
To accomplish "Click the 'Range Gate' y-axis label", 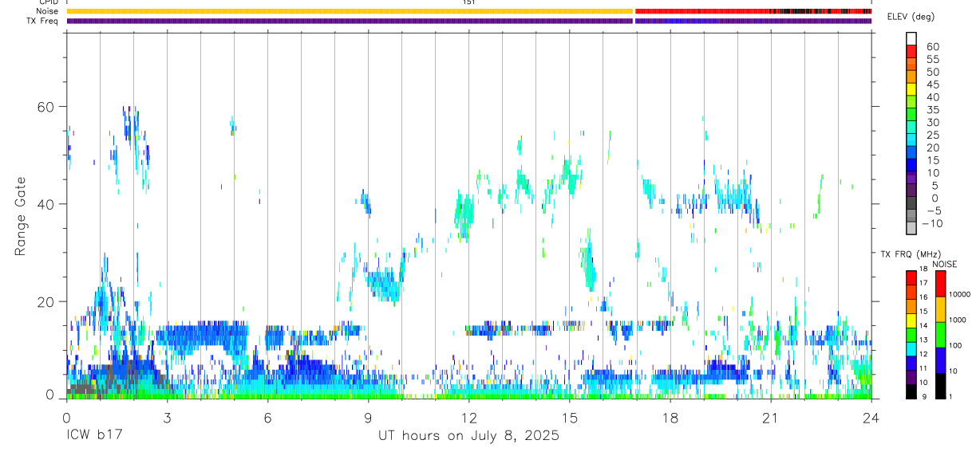I will pos(21,217).
